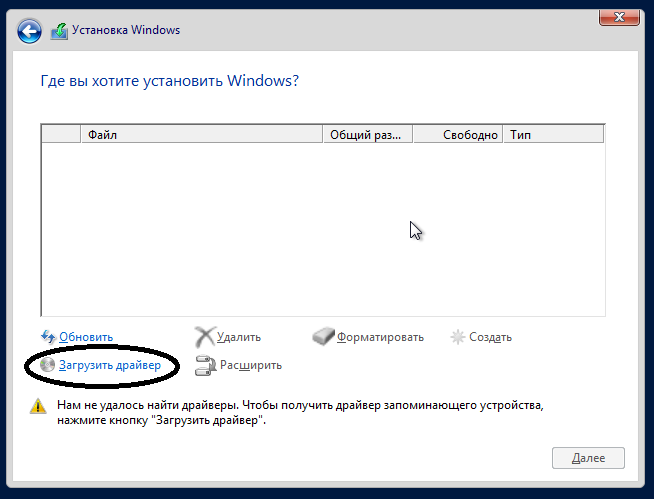The height and width of the screenshot is (499, 654).
Task: Click heading Где вы хотите установить Windows?
Action: click(x=170, y=81)
